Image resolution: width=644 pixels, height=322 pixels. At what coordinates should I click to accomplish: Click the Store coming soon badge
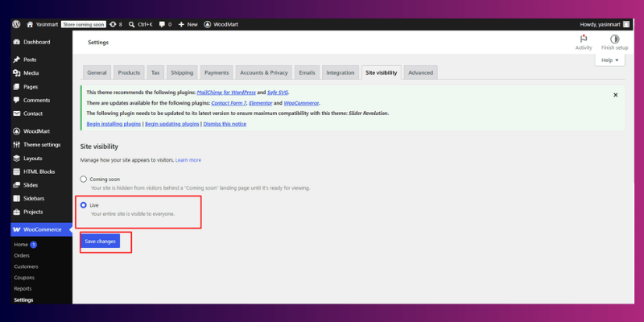click(x=84, y=24)
